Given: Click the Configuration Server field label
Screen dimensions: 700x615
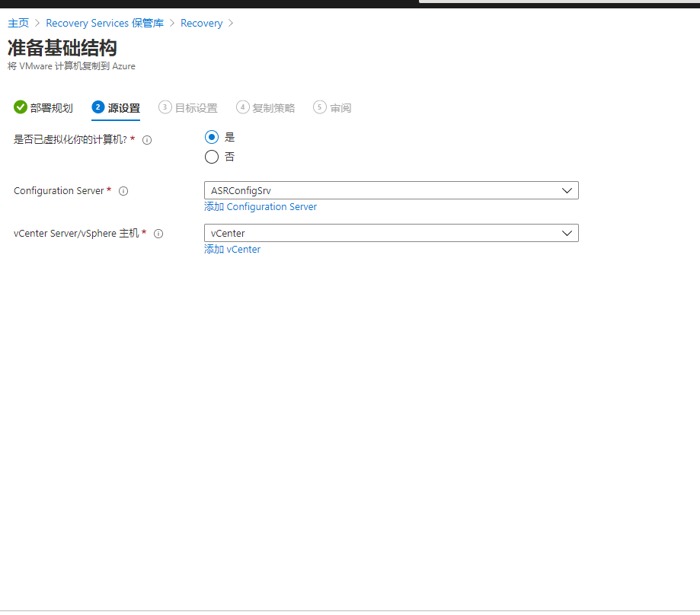Looking at the screenshot, I should (59, 191).
